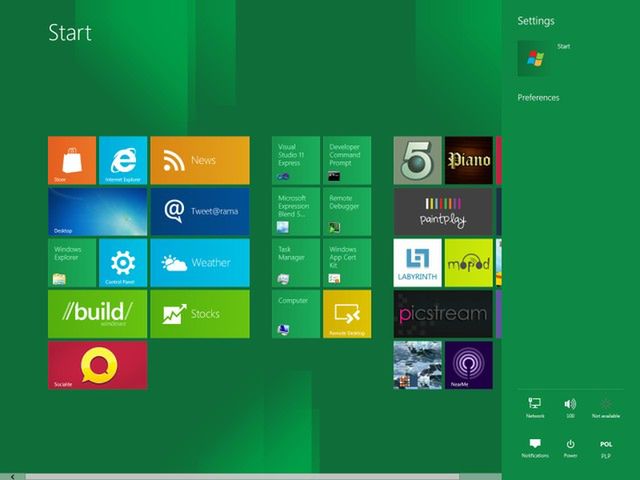The image size is (640, 480).
Task: Open the number 5 game tile
Action: pos(418,160)
